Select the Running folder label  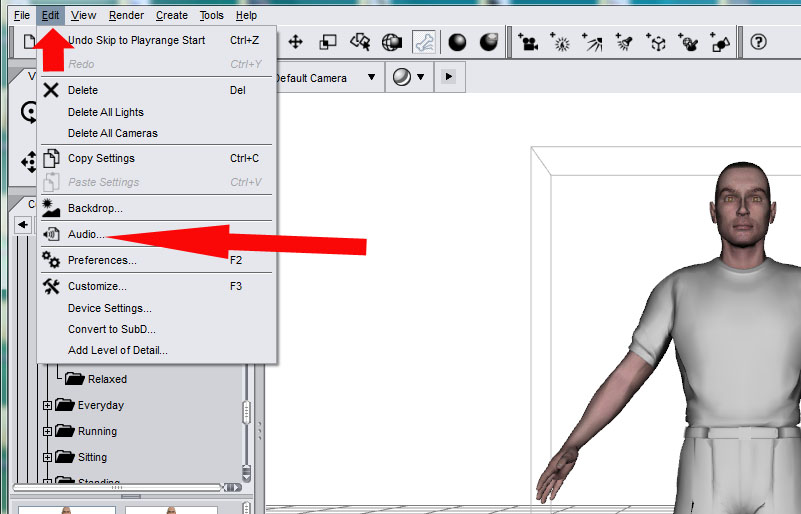pos(97,431)
